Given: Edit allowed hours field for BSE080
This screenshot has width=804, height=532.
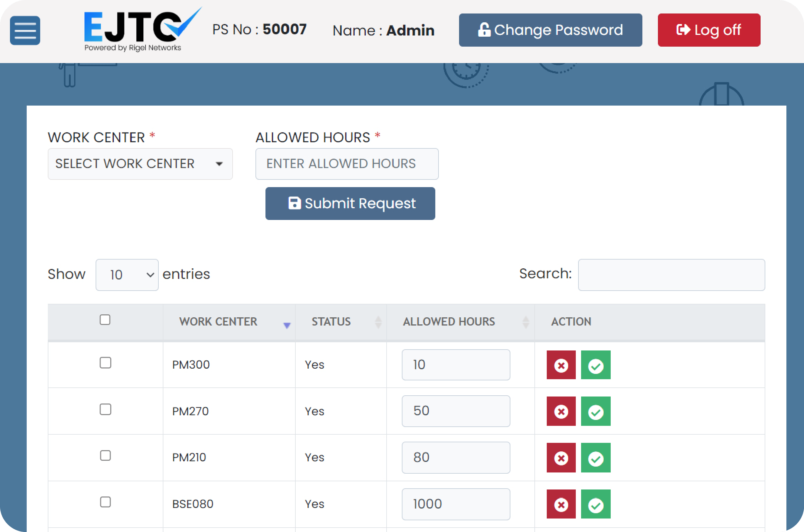Looking at the screenshot, I should point(456,504).
